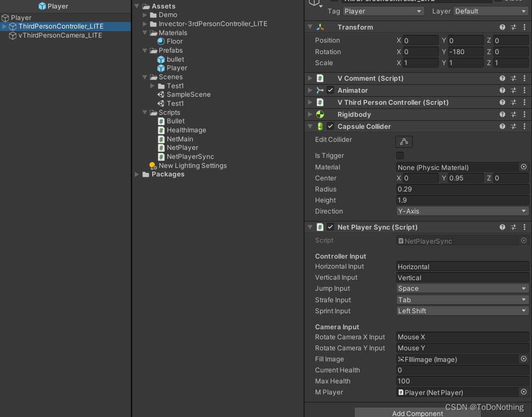Open Capsule Collider help icon

(x=502, y=126)
